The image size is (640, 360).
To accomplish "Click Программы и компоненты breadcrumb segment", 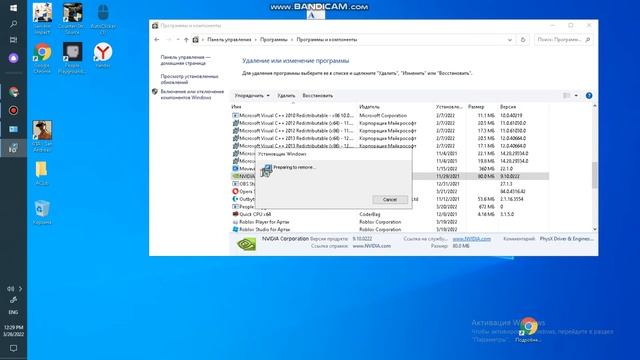I will tap(327, 40).
